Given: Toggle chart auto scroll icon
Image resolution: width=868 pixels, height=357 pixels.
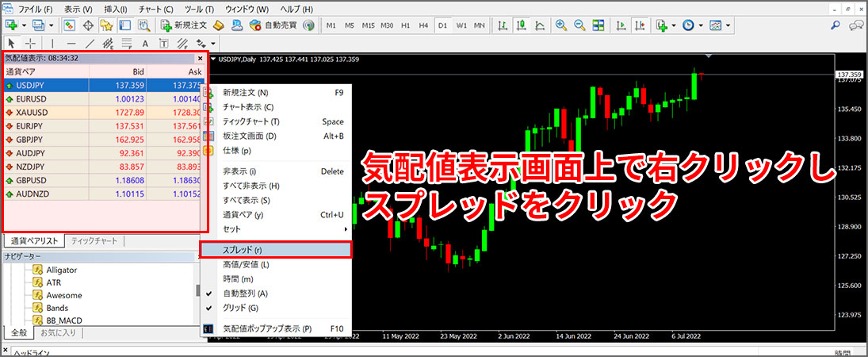Looking at the screenshot, I should [622, 25].
